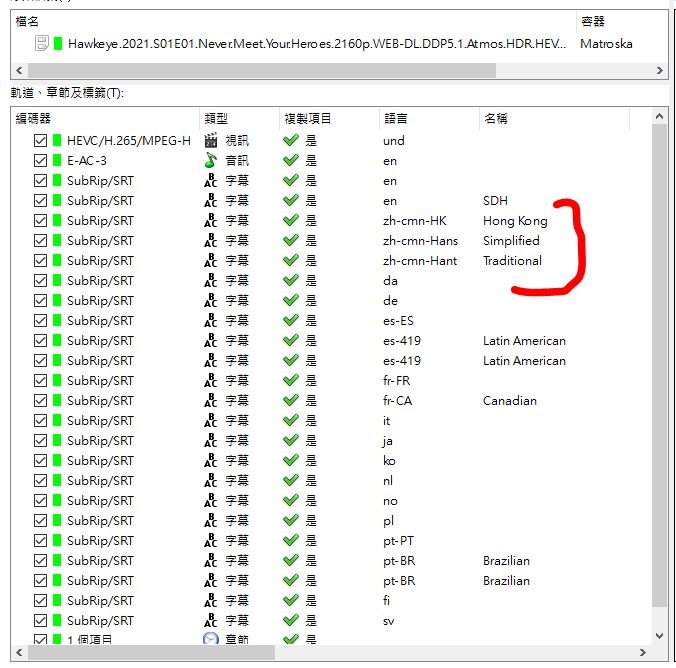Uncheck the Hong Kong subtitle track
The image size is (676, 668).
(x=41, y=220)
